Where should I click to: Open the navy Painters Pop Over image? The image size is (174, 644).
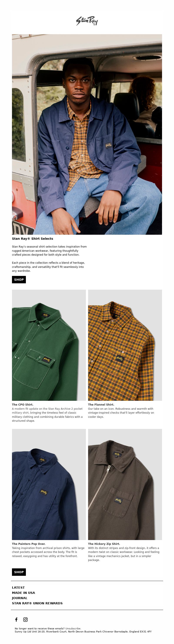click(x=49, y=484)
